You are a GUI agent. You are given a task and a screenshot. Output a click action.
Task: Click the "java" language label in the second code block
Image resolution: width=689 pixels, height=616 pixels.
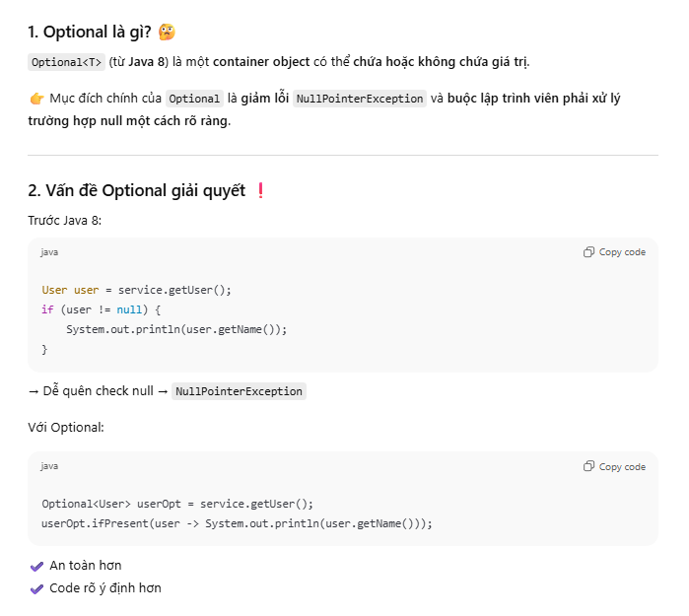pos(49,466)
